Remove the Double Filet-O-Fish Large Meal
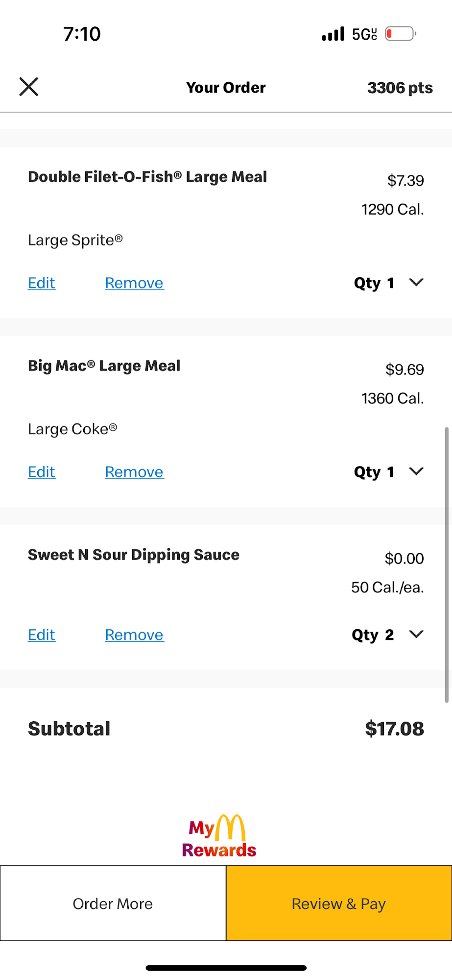Viewport: 452px width, 980px height. pos(134,283)
